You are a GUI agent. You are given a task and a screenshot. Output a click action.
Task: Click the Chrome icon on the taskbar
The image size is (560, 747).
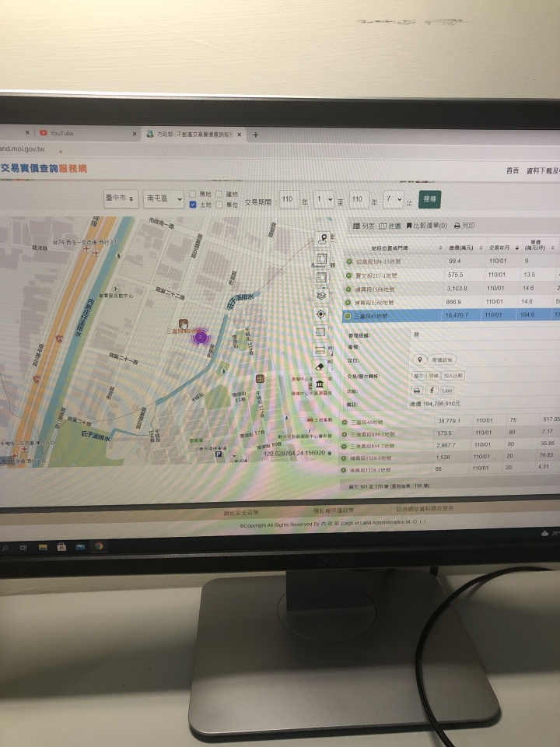99,546
